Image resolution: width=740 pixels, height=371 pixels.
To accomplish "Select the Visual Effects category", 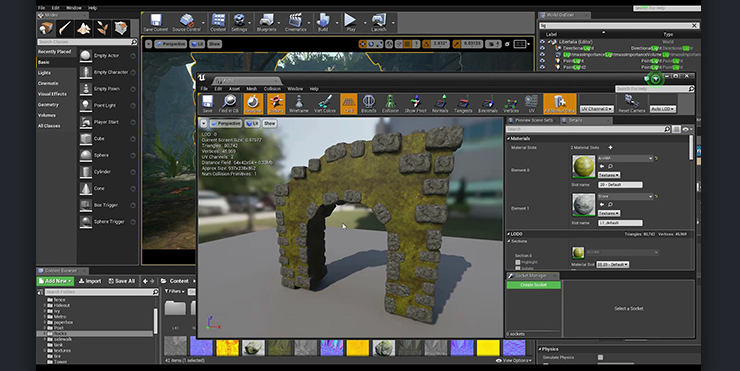I will coord(52,94).
